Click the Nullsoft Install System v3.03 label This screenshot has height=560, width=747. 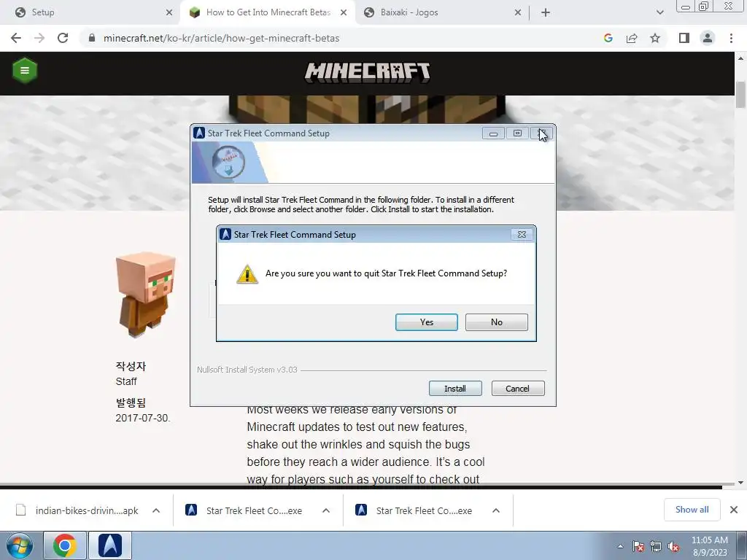point(247,370)
